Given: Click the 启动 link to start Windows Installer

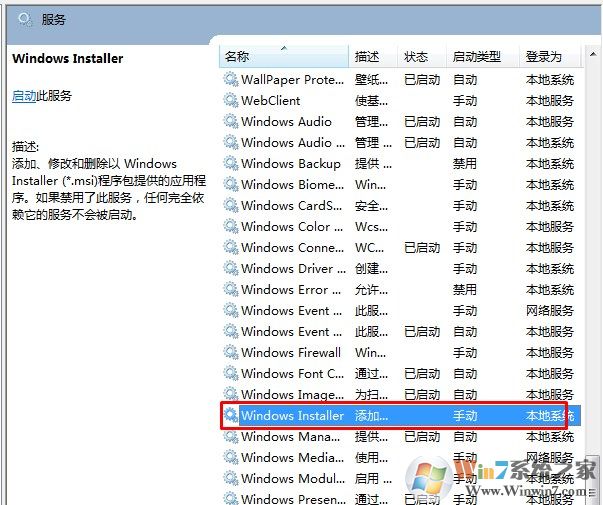Looking at the screenshot, I should point(24,96).
